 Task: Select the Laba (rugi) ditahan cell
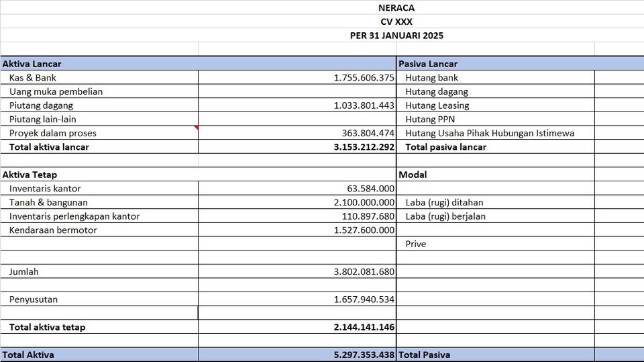(444, 202)
